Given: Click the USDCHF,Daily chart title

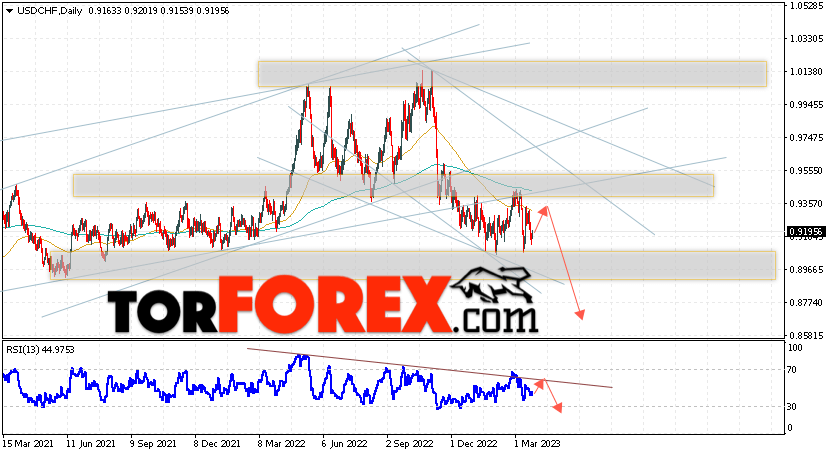Looking at the screenshot, I should pos(50,11).
